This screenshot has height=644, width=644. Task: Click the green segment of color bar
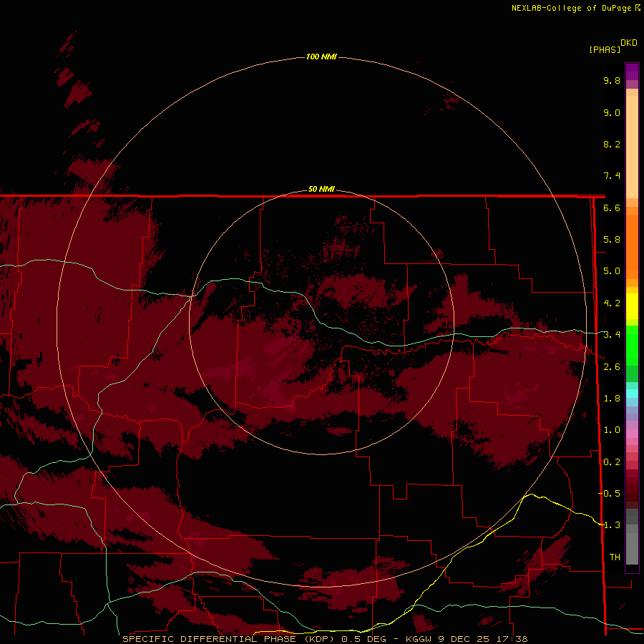click(632, 346)
